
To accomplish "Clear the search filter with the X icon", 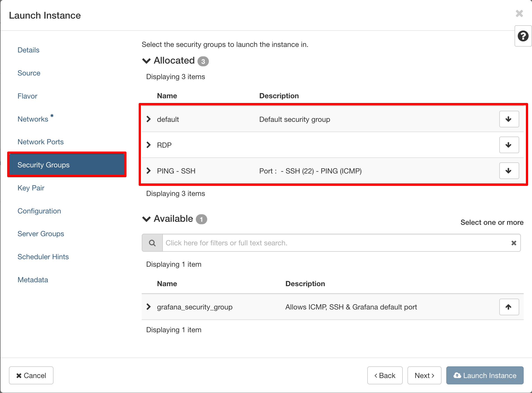I will pos(514,243).
